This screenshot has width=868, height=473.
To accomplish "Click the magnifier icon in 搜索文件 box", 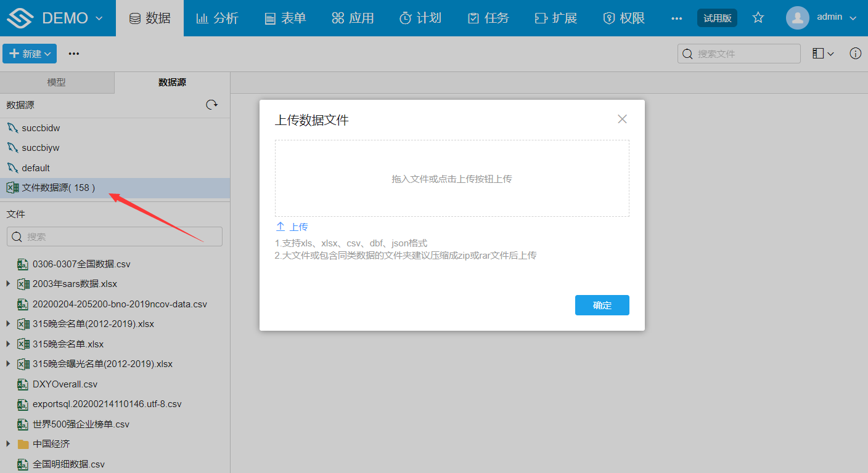I will [x=687, y=54].
